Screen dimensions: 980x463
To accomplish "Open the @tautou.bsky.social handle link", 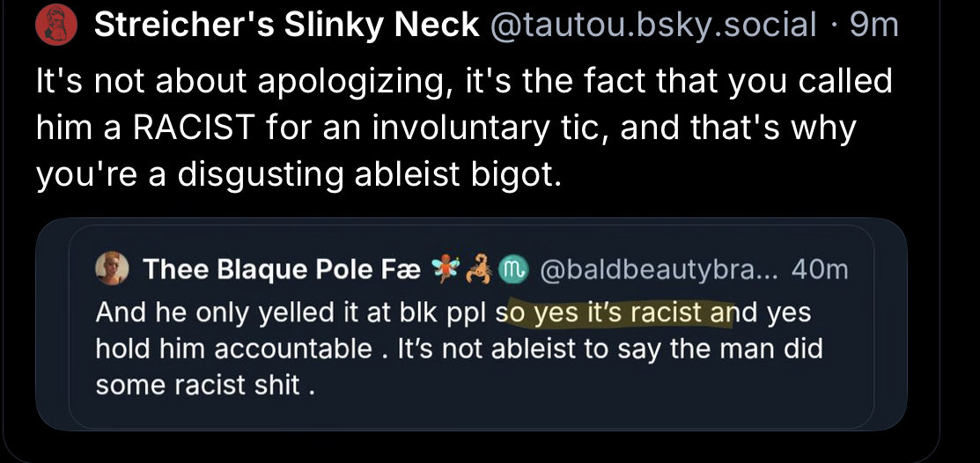I will (x=652, y=26).
